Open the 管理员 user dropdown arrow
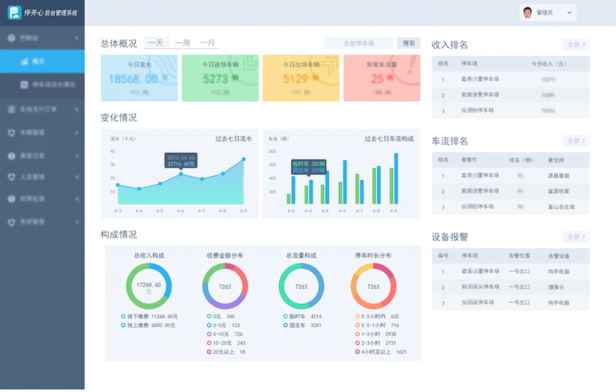The image size is (616, 392). click(x=569, y=13)
